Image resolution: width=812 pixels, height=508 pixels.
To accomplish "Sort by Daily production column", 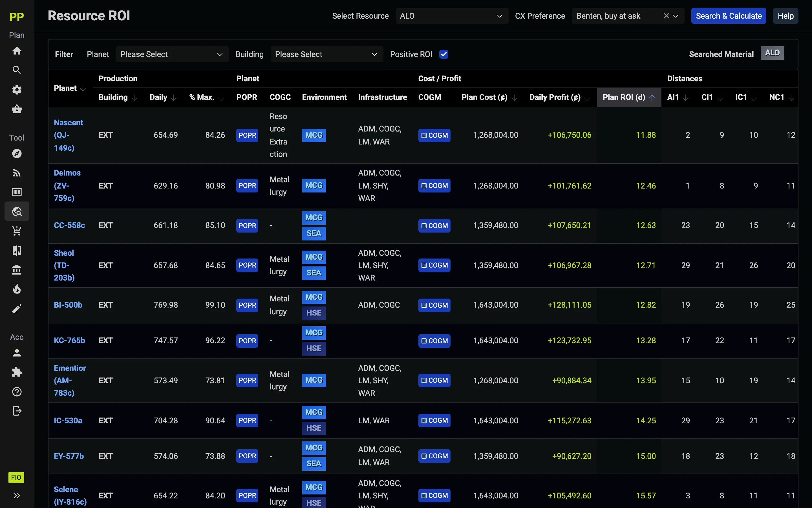I will pyautogui.click(x=173, y=97).
